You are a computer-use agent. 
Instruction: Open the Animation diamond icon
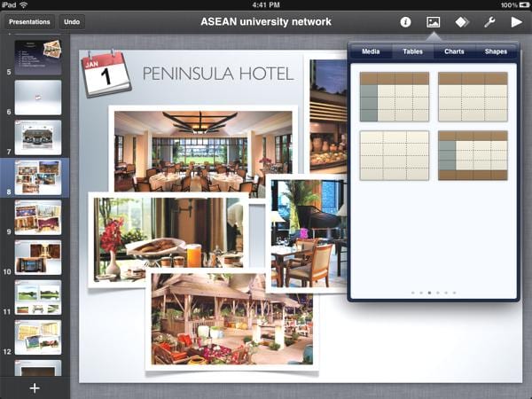point(461,22)
